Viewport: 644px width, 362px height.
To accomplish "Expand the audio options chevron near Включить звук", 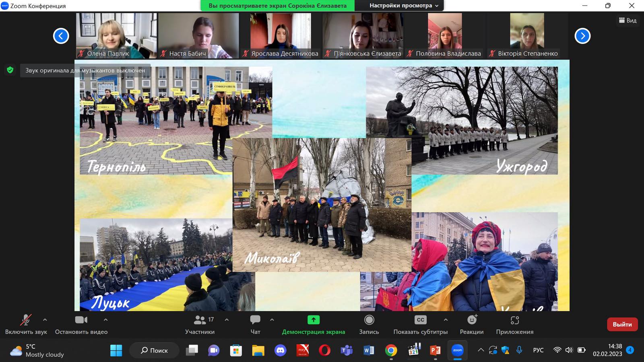I will click(45, 321).
